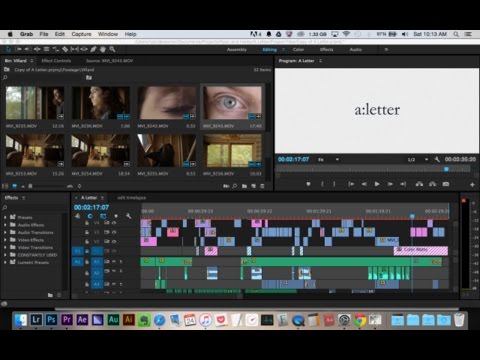Image resolution: width=480 pixels, height=360 pixels.
Task: Mute the A1 audio track
Action: 114,262
